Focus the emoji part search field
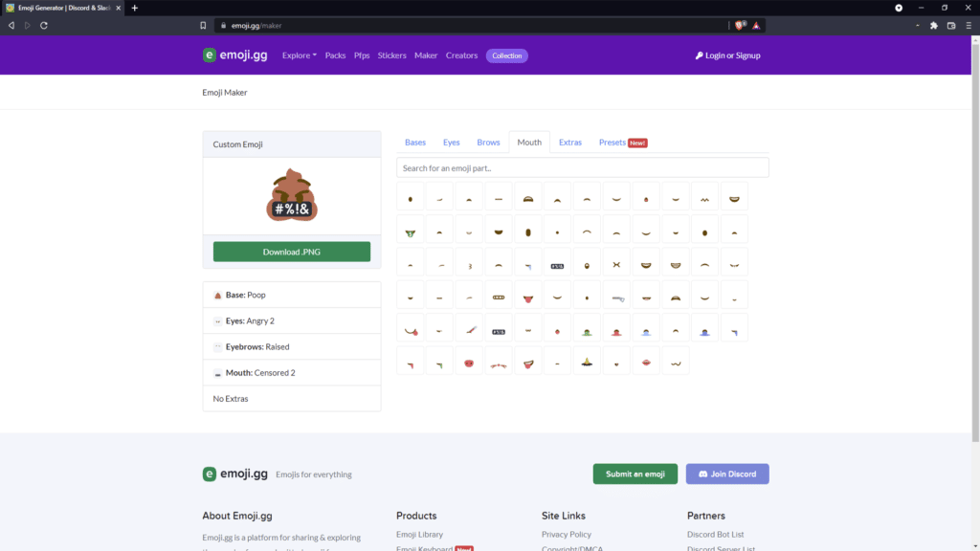Screen dimensions: 980x551 pyautogui.click(x=583, y=167)
